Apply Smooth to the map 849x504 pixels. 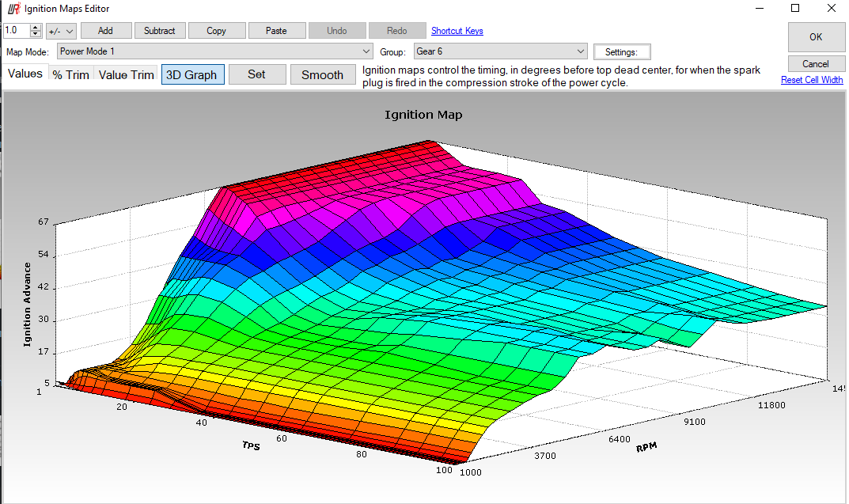click(x=322, y=75)
